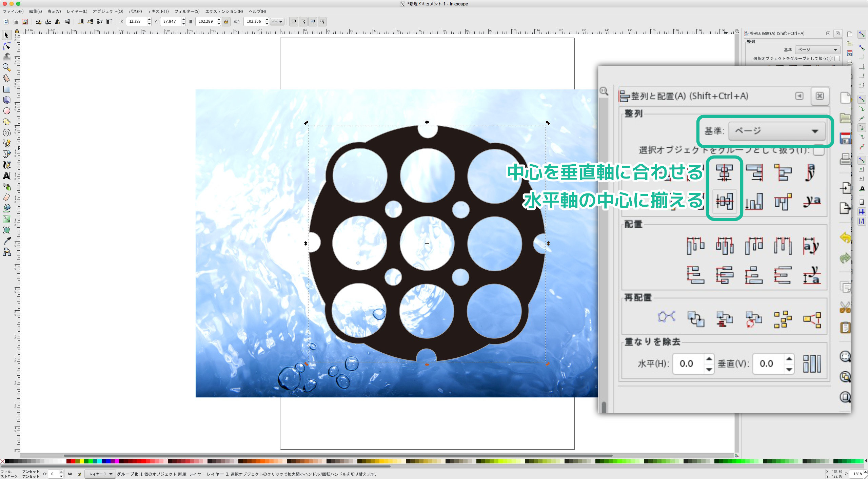Open the ファイル(F) menu
Image resolution: width=868 pixels, height=479 pixels.
coord(13,12)
